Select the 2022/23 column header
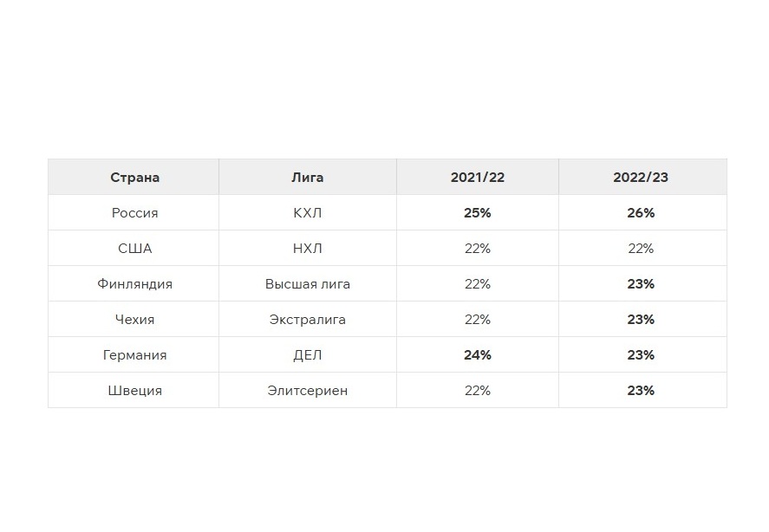 pyautogui.click(x=641, y=177)
